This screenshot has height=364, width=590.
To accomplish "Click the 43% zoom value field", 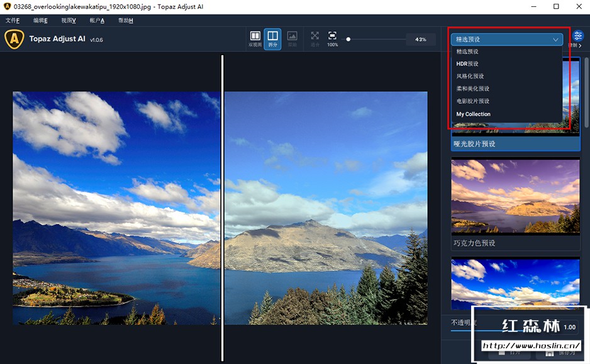I will pyautogui.click(x=421, y=39).
